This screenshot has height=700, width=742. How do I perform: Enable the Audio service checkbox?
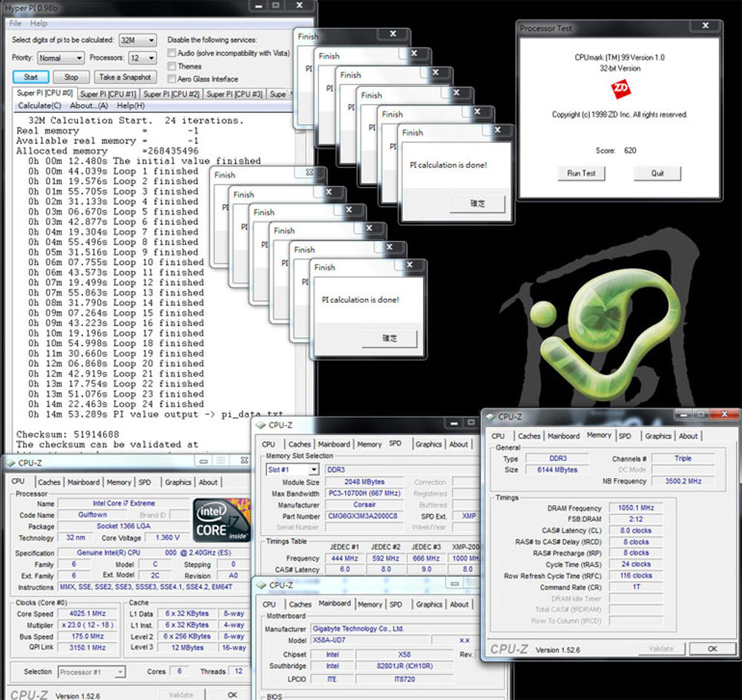pyautogui.click(x=172, y=53)
